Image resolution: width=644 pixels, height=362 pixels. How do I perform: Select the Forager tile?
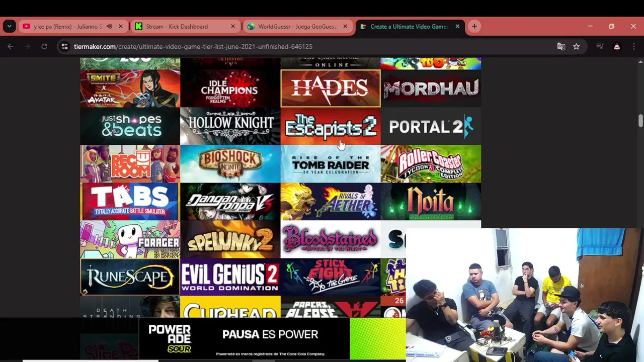130,239
